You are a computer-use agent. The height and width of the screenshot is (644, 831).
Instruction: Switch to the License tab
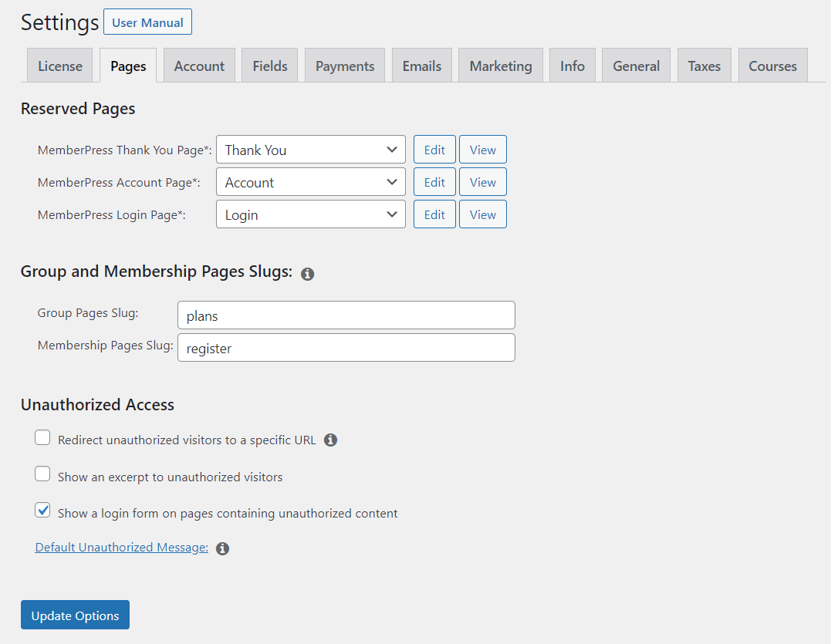coord(60,66)
